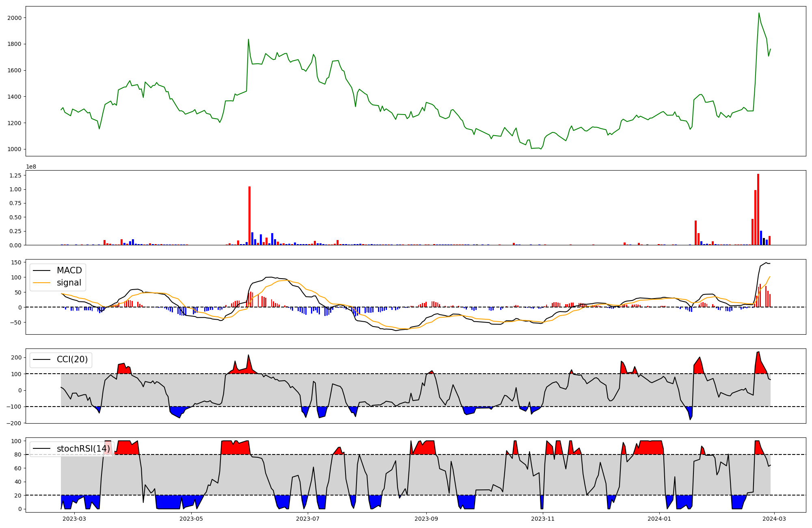Select the CCI(20) legend entry
Screen dimensions: 812x528
coord(72,360)
